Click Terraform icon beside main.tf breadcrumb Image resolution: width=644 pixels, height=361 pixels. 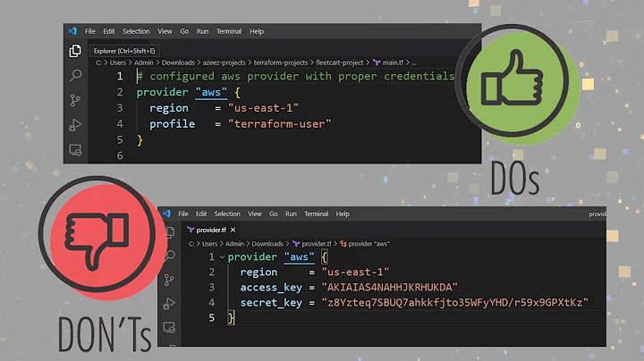(x=377, y=63)
